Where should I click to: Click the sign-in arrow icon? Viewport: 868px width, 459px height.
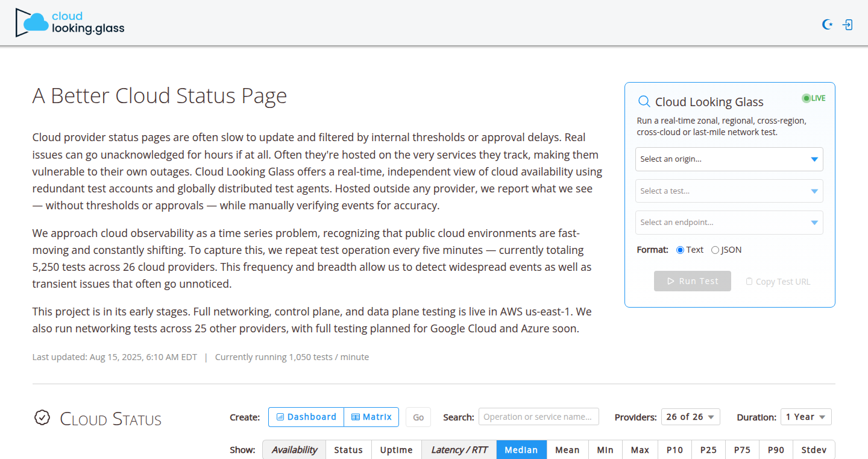tap(848, 25)
